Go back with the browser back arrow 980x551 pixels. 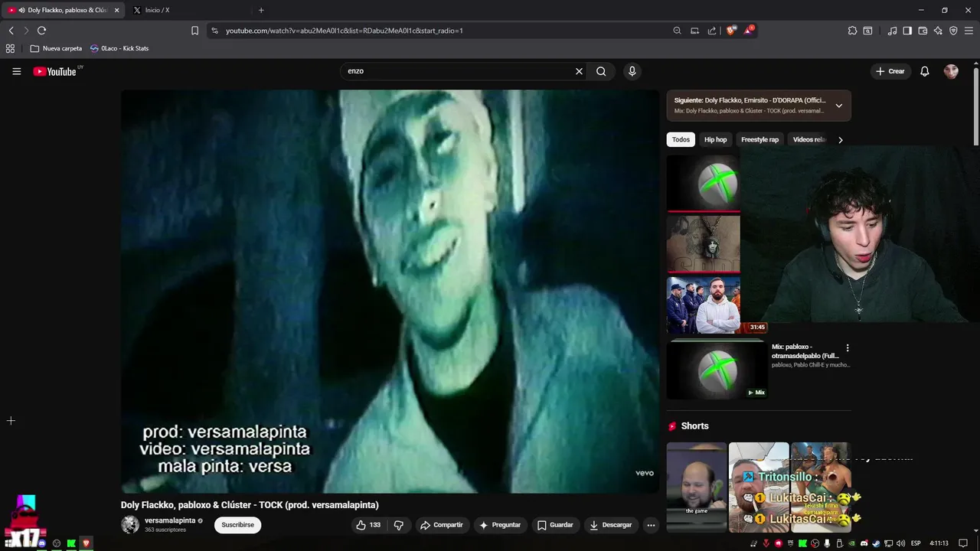11,31
